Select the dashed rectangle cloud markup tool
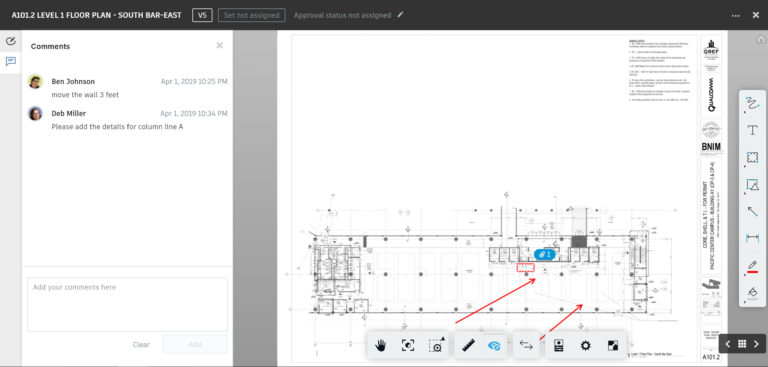 coord(752,157)
